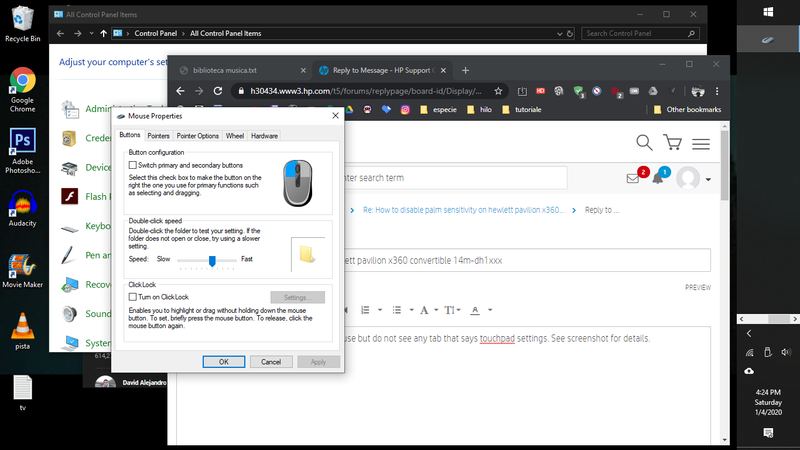This screenshot has height=450, width=800.
Task: Click the test folder in Double-click speed
Action: [x=306, y=254]
